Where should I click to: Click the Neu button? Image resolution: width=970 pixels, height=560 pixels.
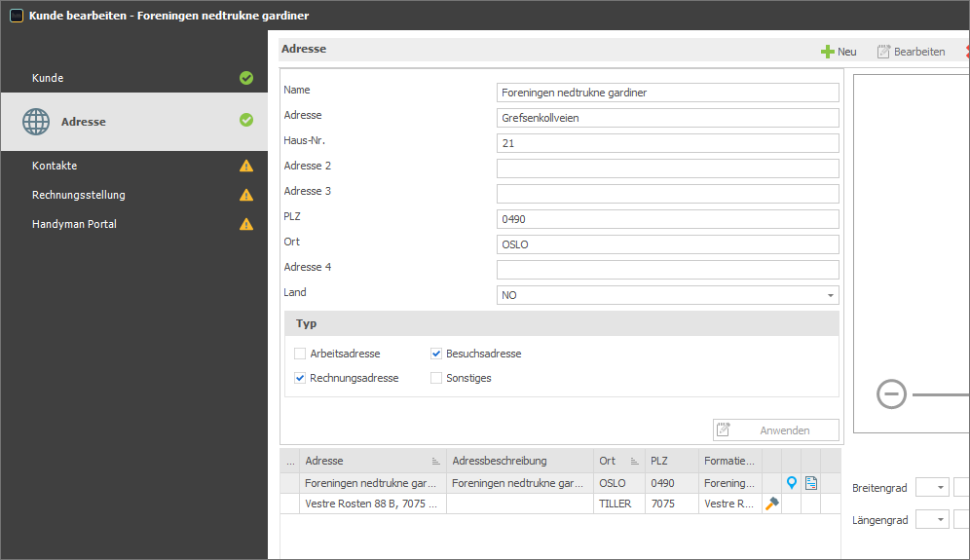(x=839, y=52)
